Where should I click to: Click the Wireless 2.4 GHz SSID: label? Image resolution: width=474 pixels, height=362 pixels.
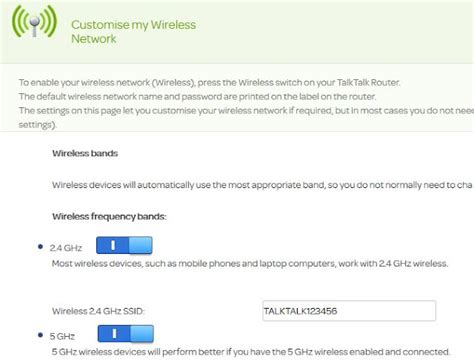pyautogui.click(x=98, y=311)
